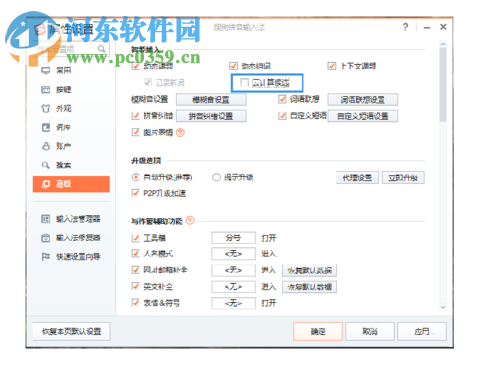Viewport: 500px width, 387px height.
Task: Toggle the 动态调频 checkbox
Action: (135, 66)
